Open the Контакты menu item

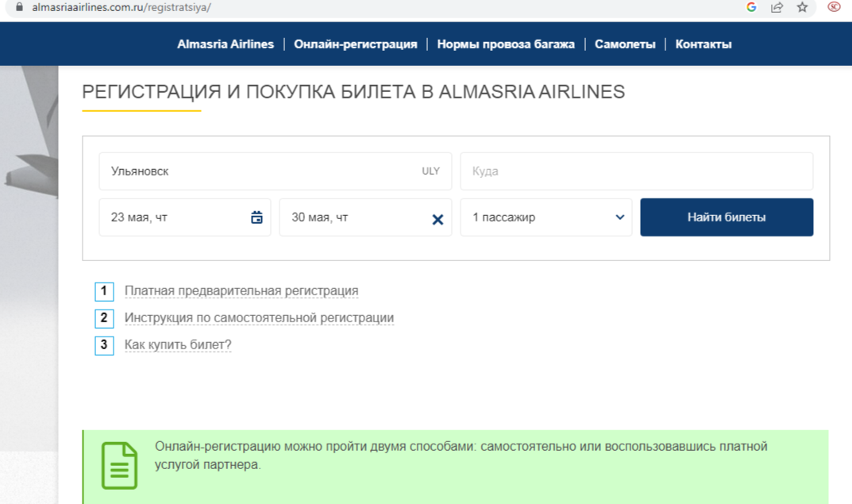703,44
